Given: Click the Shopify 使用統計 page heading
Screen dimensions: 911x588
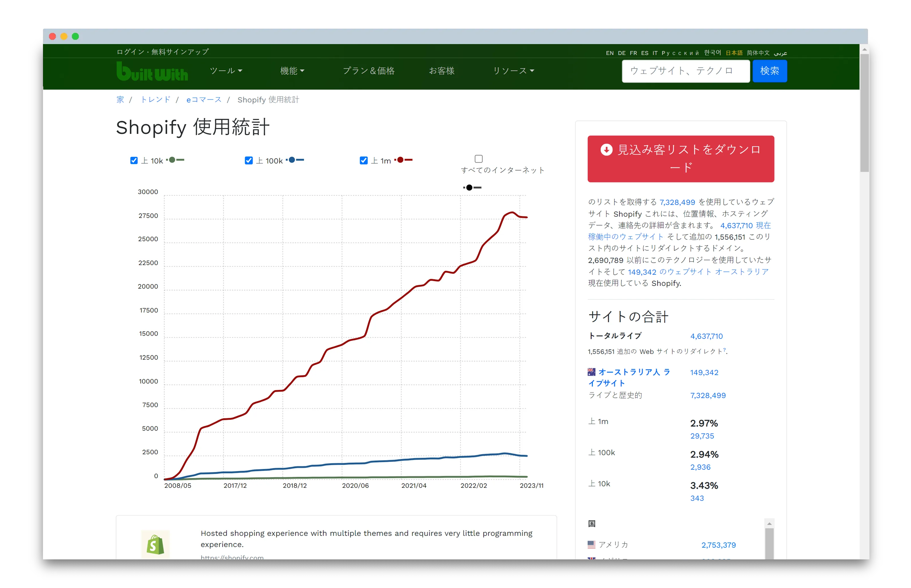Looking at the screenshot, I should tap(193, 127).
